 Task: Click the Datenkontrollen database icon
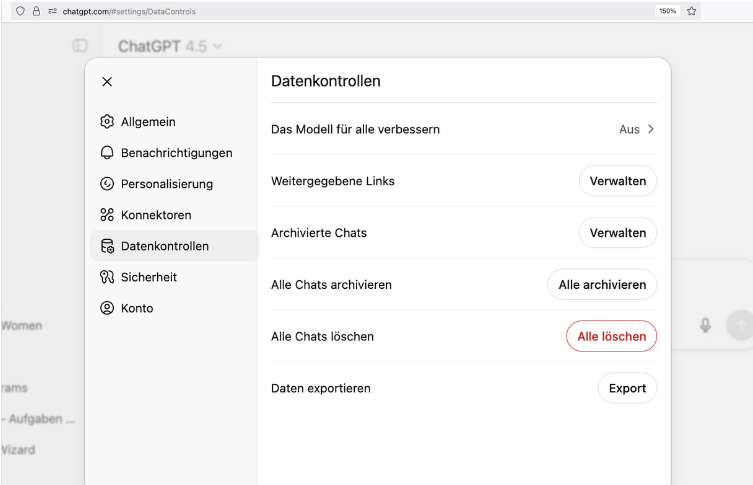point(107,246)
